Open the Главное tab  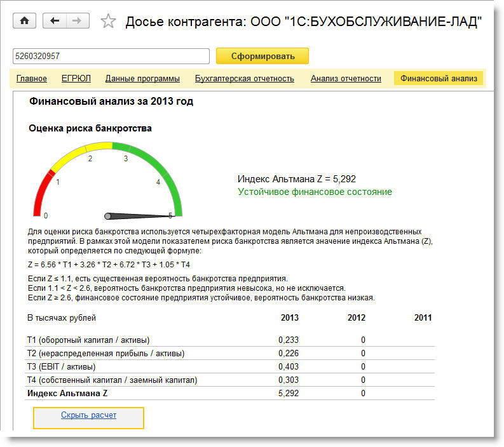pyautogui.click(x=32, y=79)
